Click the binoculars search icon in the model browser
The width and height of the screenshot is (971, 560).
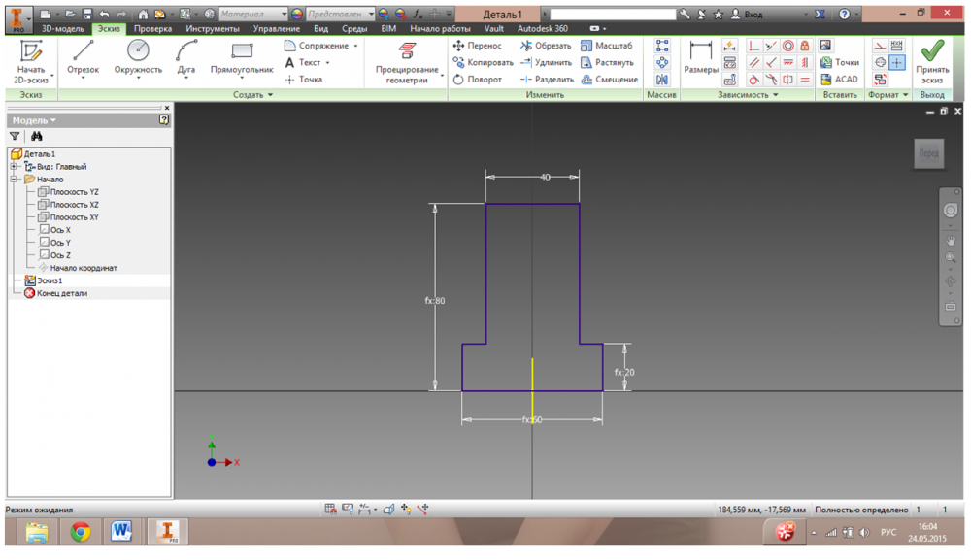37,137
